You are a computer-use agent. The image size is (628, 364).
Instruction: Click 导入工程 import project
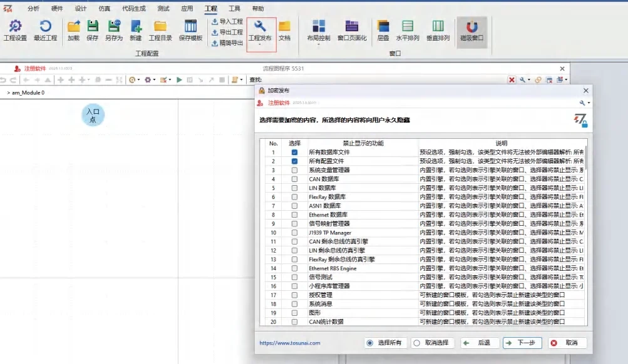[227, 22]
